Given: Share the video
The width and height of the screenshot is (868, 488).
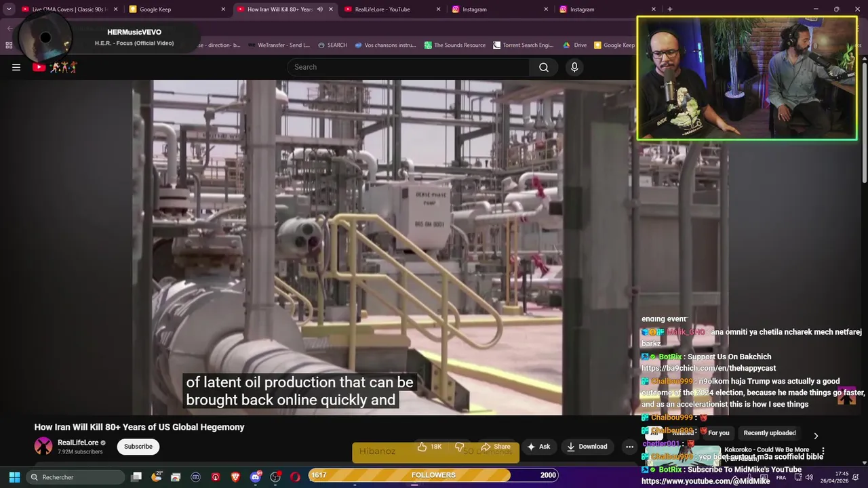Looking at the screenshot, I should click(496, 447).
